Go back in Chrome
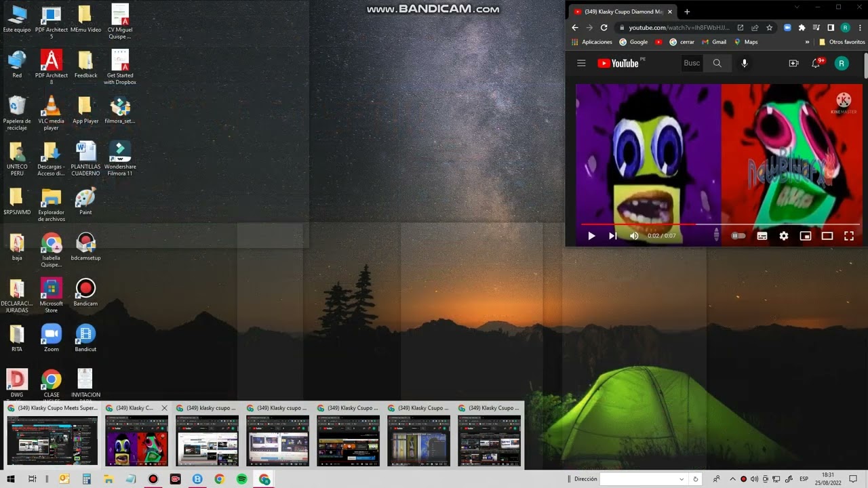The image size is (868, 488). coord(575,28)
